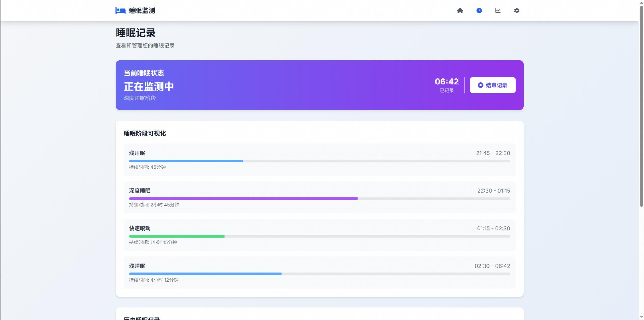Click the 正在监测中 status text
Viewport: 644px width, 320px height.
pyautogui.click(x=148, y=86)
